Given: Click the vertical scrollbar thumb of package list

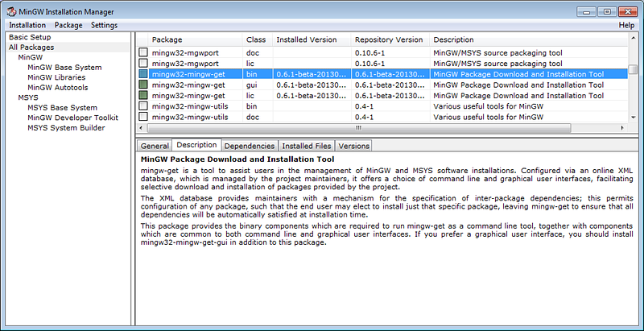Looking at the screenshot, I should tap(633, 68).
